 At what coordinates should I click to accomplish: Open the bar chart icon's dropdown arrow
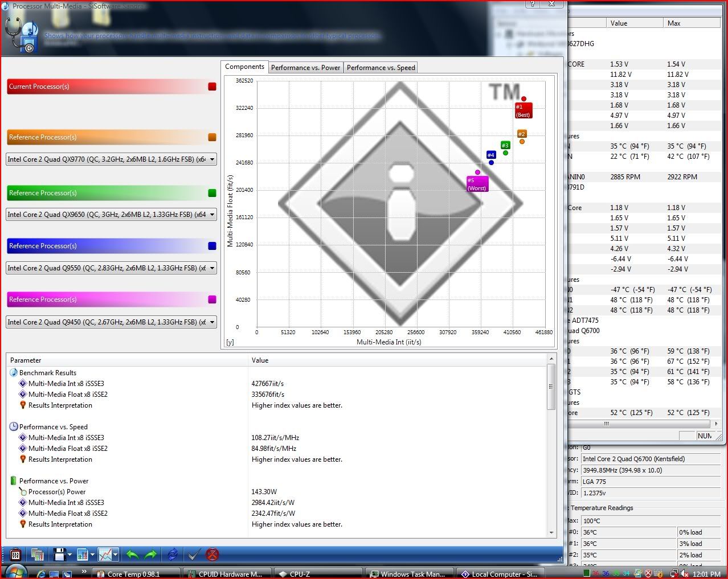[x=93, y=555]
